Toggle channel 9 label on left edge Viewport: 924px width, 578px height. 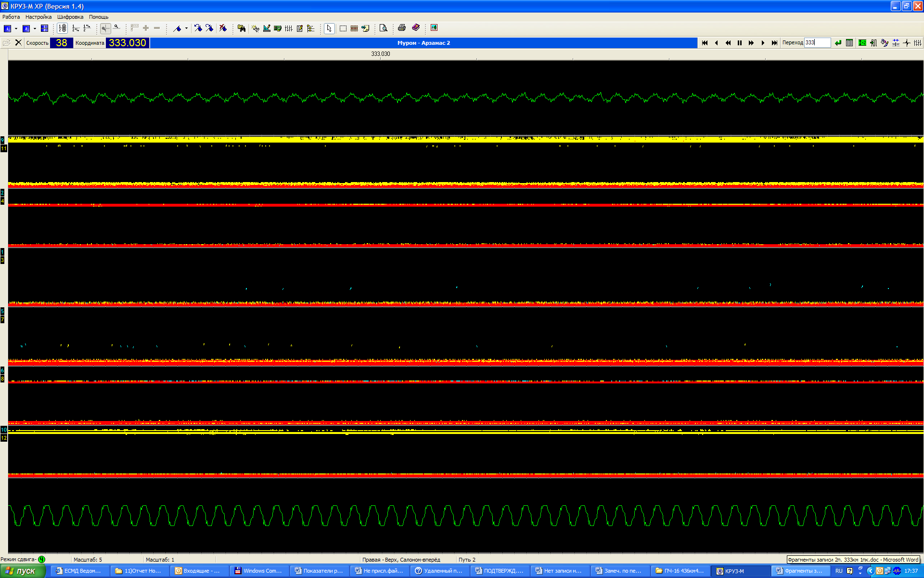pos(2,140)
